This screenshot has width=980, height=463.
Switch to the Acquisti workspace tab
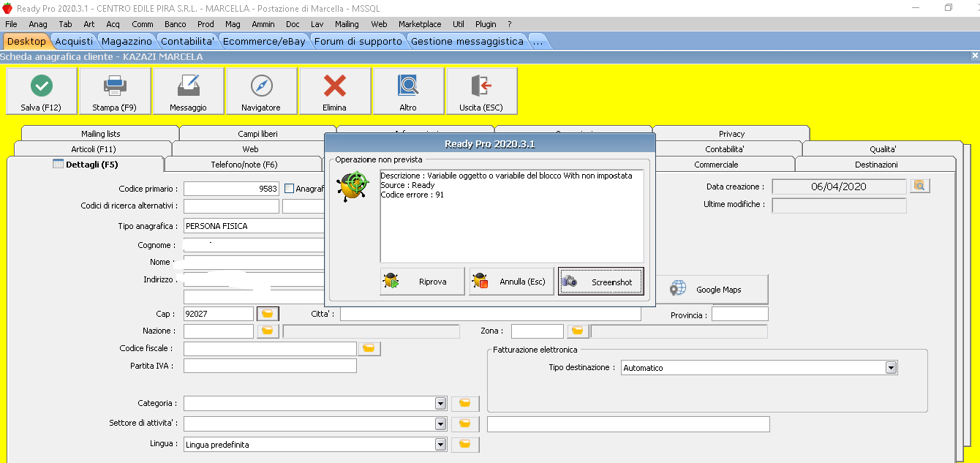[74, 41]
